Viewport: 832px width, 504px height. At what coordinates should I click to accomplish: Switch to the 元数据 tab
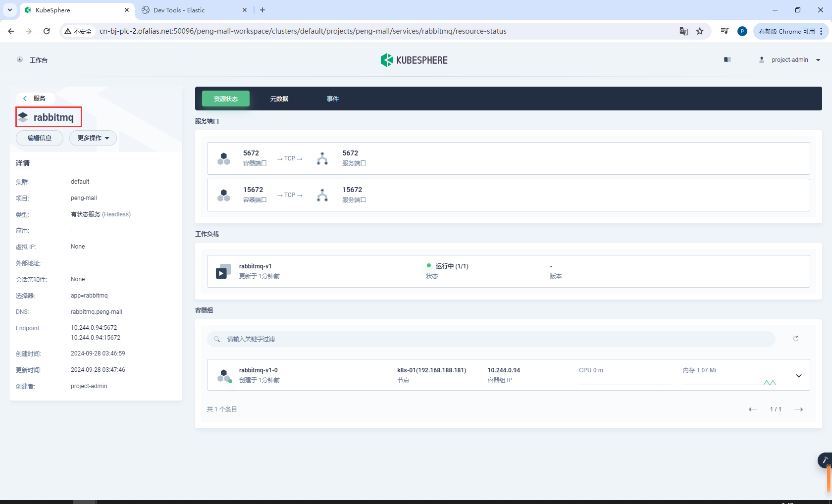click(x=279, y=99)
